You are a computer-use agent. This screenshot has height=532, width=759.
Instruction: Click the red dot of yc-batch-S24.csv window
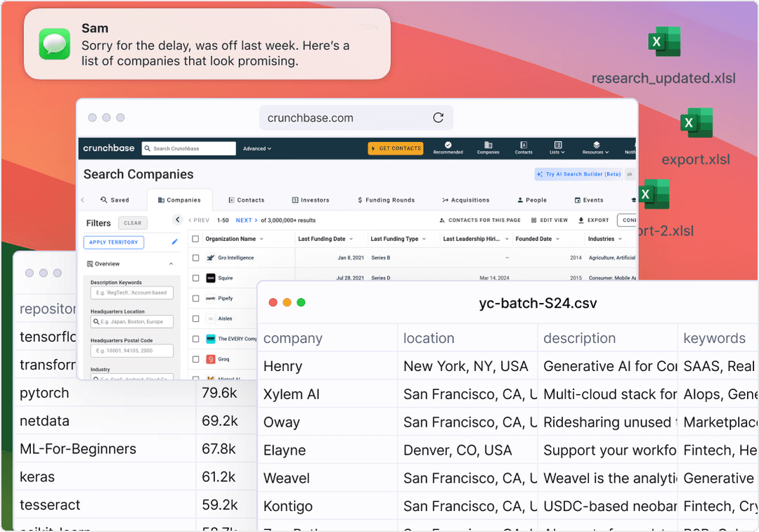point(273,303)
